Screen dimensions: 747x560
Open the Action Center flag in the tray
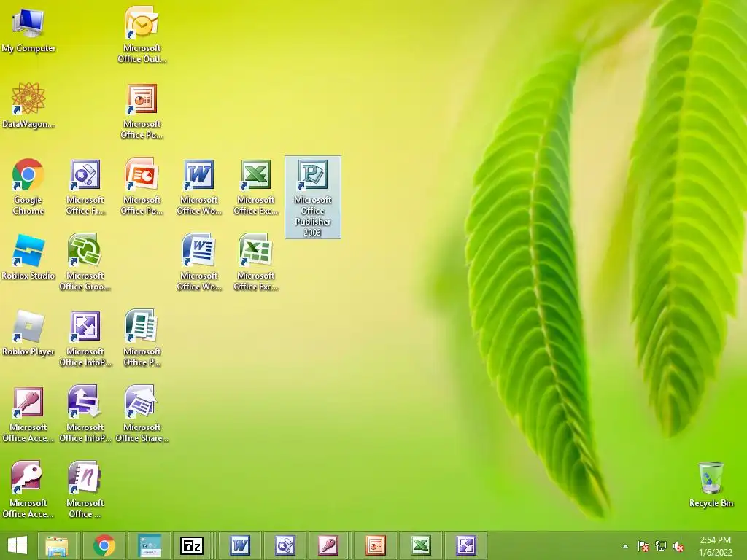[x=643, y=546]
